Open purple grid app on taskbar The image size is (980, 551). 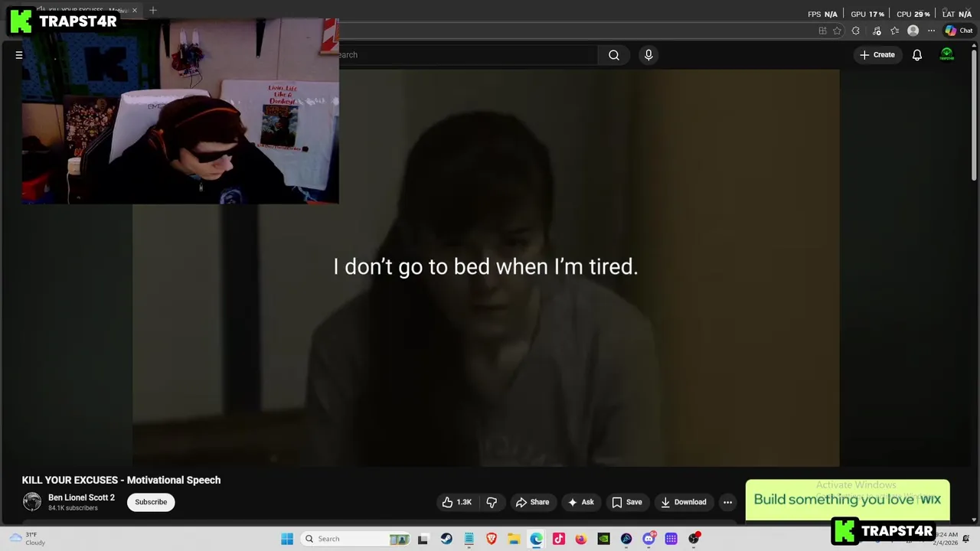pos(671,539)
